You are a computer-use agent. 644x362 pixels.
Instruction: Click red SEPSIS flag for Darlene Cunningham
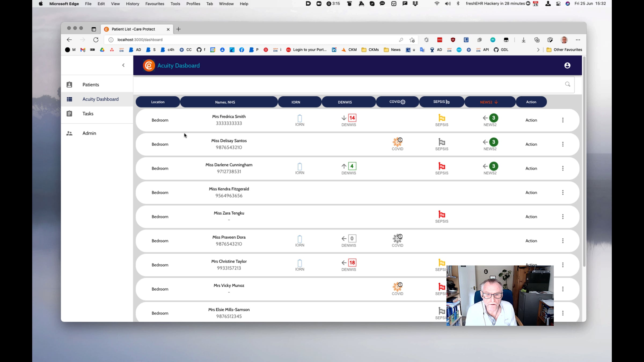pyautogui.click(x=442, y=166)
